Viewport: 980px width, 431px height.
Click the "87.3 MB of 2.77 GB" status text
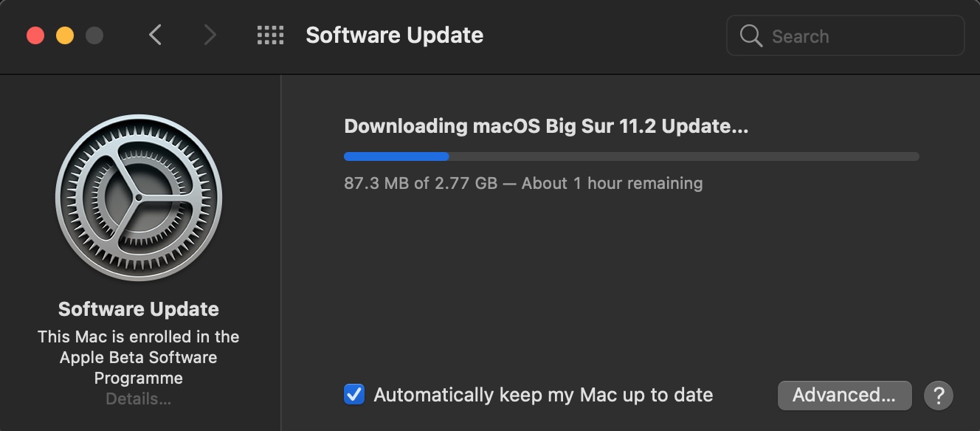point(421,183)
